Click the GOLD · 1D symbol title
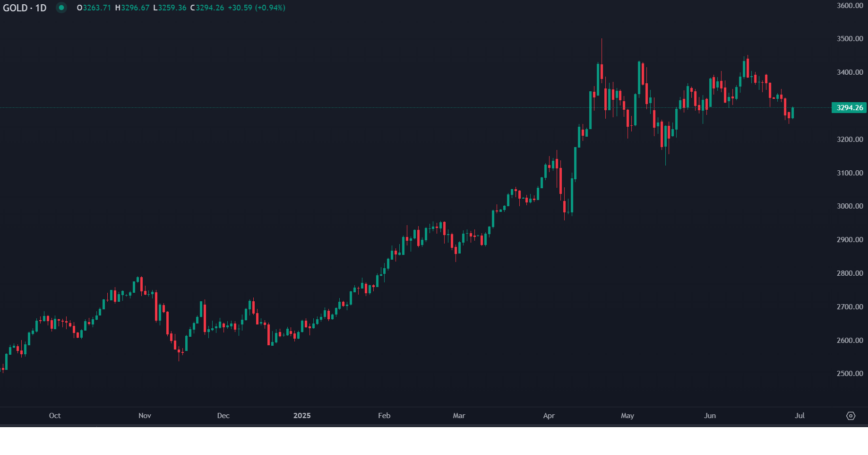This screenshot has width=868, height=455. pos(25,8)
